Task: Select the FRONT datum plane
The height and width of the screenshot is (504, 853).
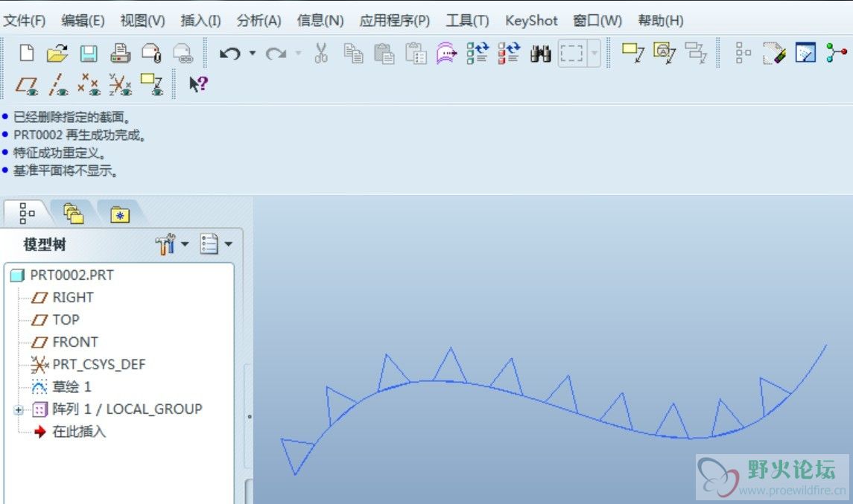Action: (75, 342)
